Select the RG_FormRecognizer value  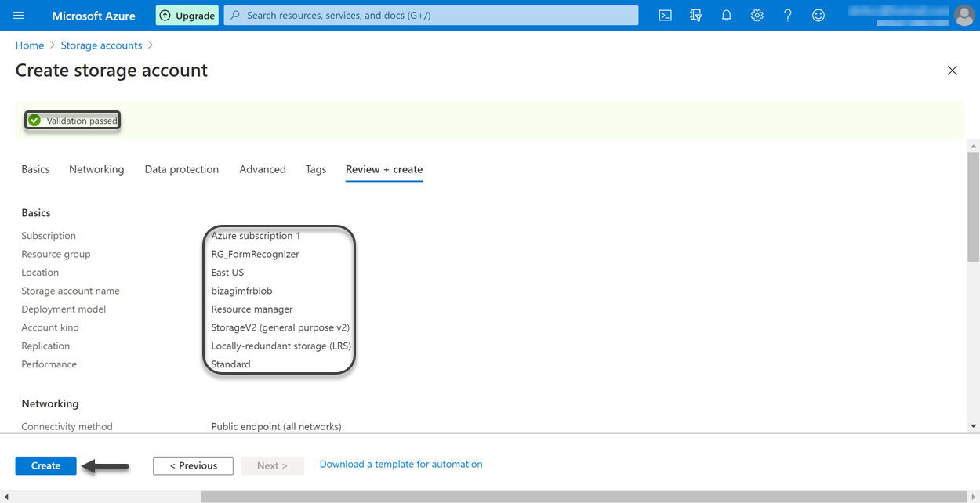coord(255,254)
